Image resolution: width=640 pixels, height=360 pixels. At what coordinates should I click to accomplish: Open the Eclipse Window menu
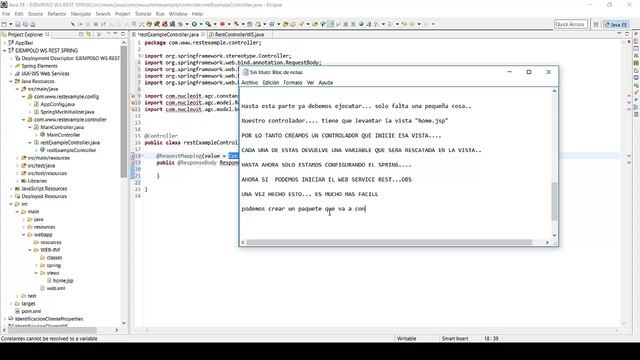click(178, 13)
